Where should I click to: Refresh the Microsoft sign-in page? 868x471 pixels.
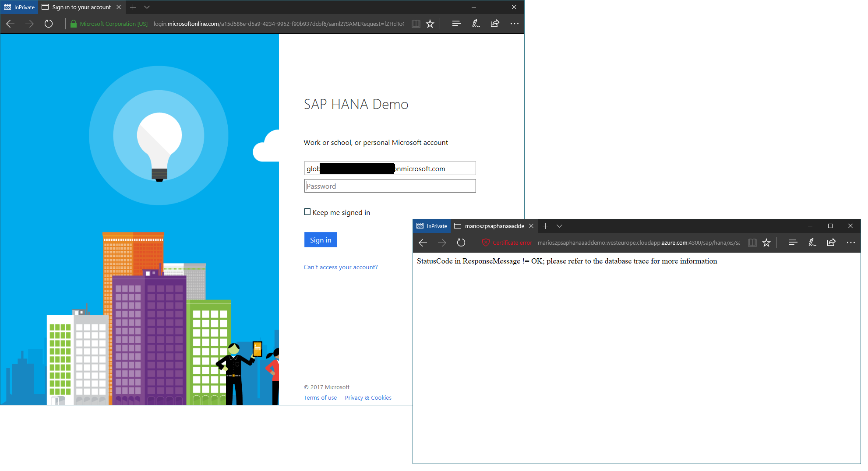point(49,24)
